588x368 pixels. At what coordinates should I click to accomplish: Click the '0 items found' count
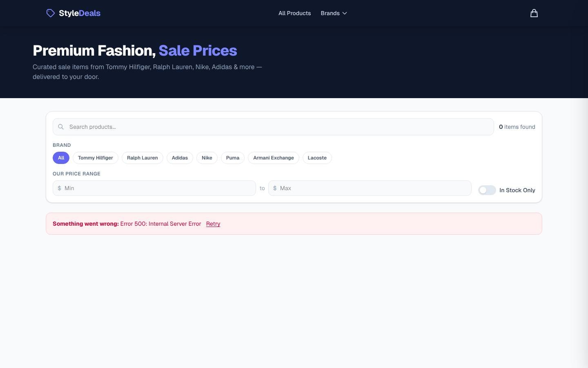(x=517, y=127)
